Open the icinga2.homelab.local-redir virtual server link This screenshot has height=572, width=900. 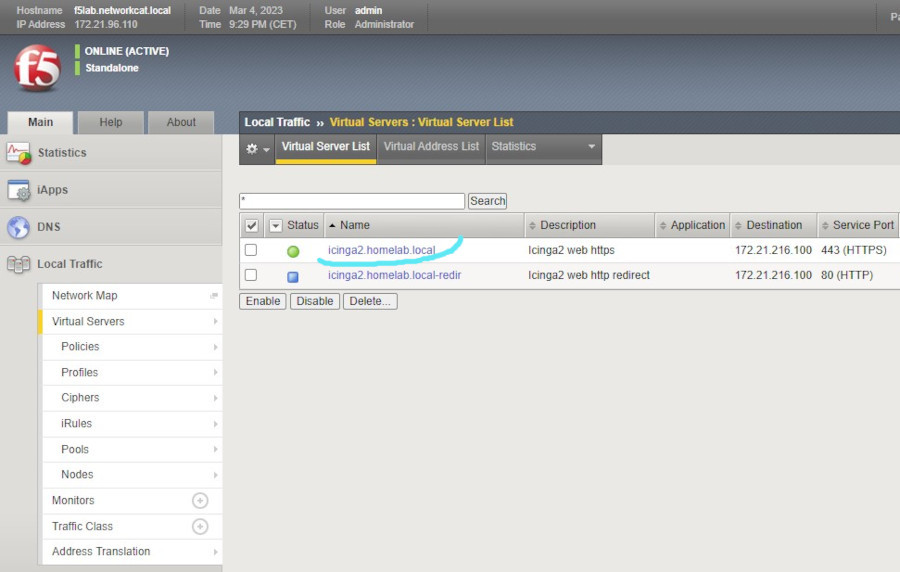[x=394, y=275]
